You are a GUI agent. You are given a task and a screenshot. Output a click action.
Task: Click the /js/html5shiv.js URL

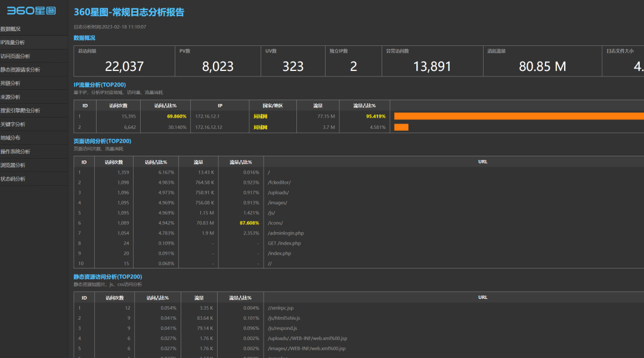pos(284,318)
